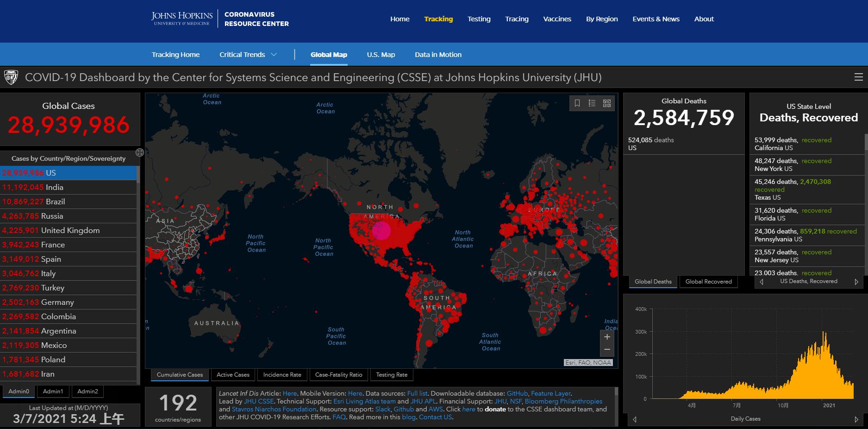The height and width of the screenshot is (429, 868).
Task: Switch map layer to Active Cases
Action: tap(233, 375)
